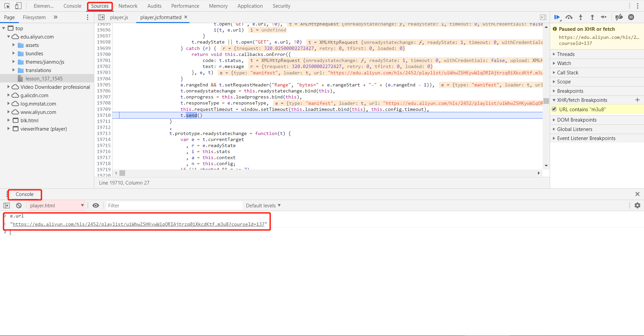Hide the navigator sidebar icon
The image size is (644, 336).
[101, 17]
